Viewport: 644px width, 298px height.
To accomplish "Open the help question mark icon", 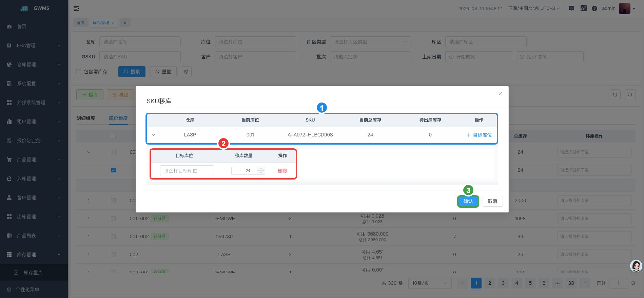I will pos(594,8).
